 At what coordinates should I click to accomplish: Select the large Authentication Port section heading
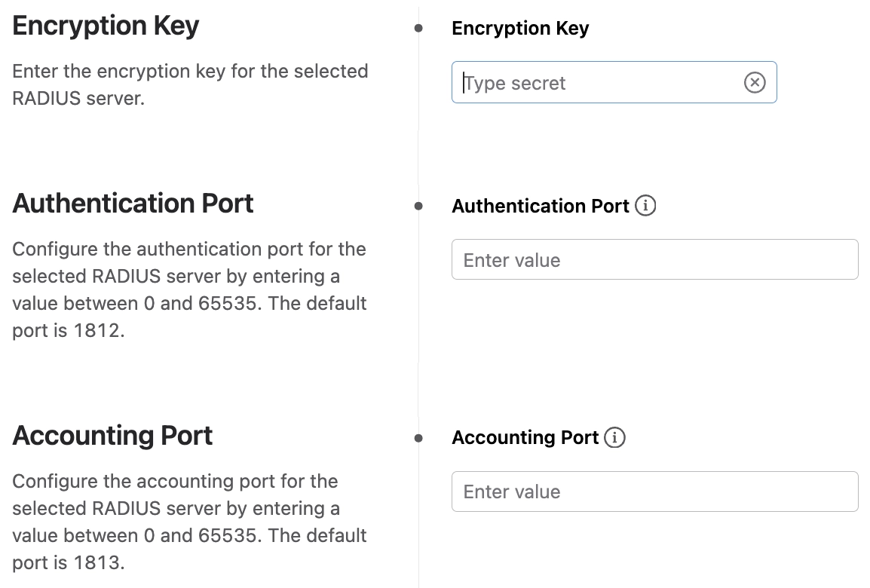133,204
